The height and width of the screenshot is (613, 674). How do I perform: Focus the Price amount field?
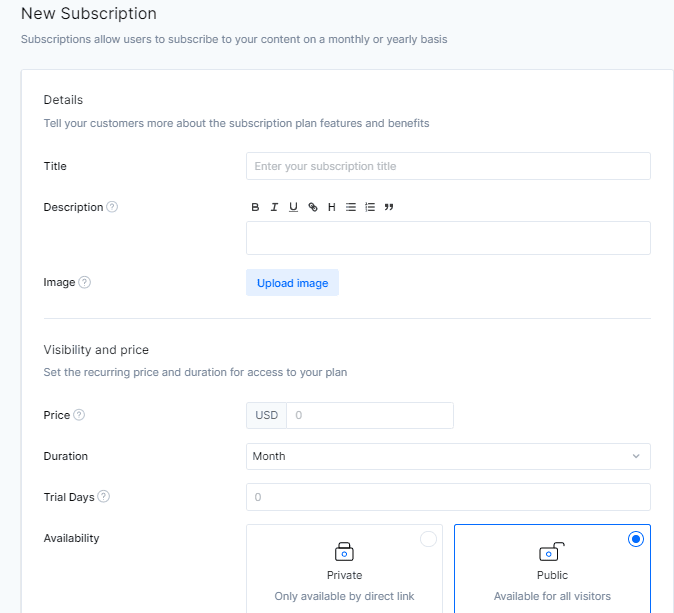tap(370, 415)
